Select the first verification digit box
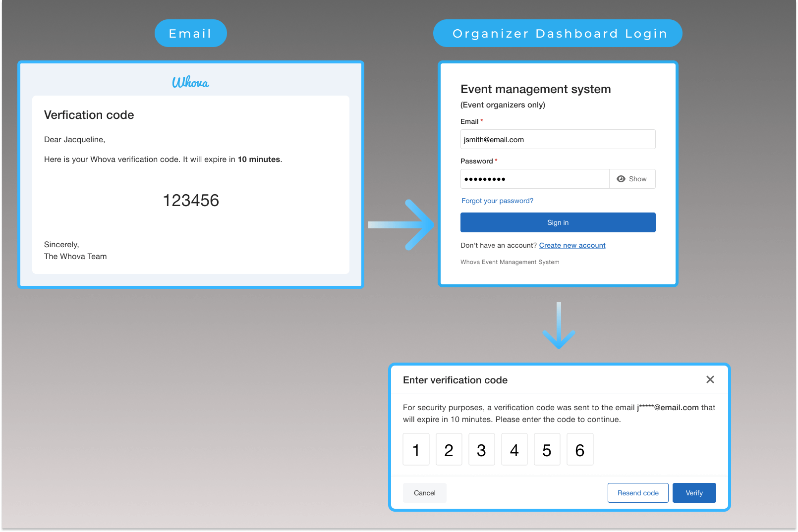Screen dimensions: 798x532 416,449
